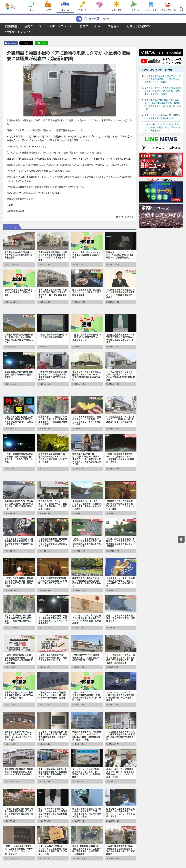Open 全国ニュース external navigation item
The height and width of the screenshot is (868, 186).
tap(90, 26)
